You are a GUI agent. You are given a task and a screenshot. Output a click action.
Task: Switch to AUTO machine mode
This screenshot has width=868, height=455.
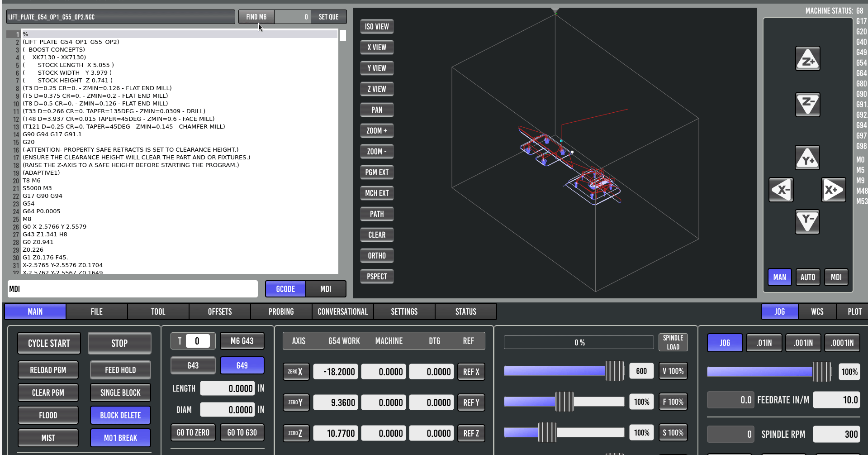pyautogui.click(x=807, y=277)
